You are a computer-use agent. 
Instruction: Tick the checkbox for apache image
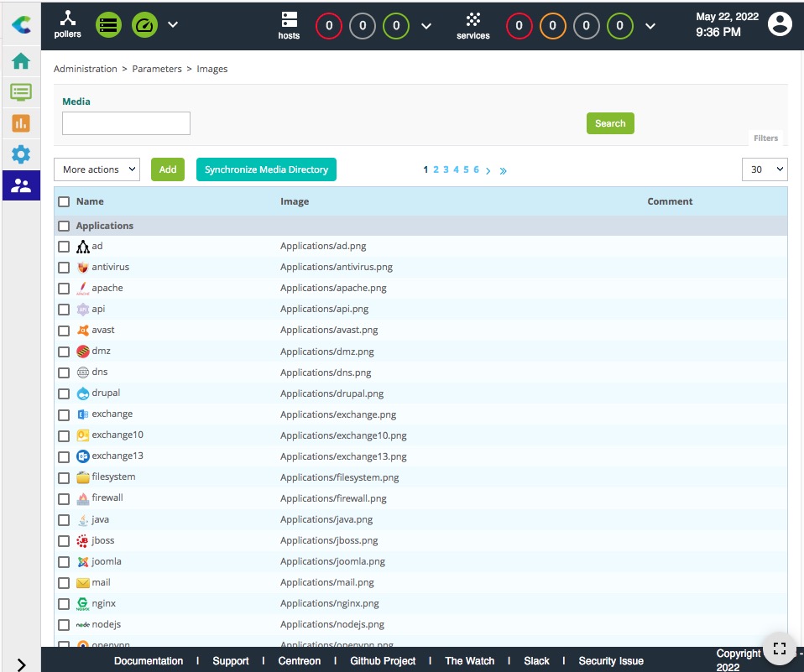[64, 289]
